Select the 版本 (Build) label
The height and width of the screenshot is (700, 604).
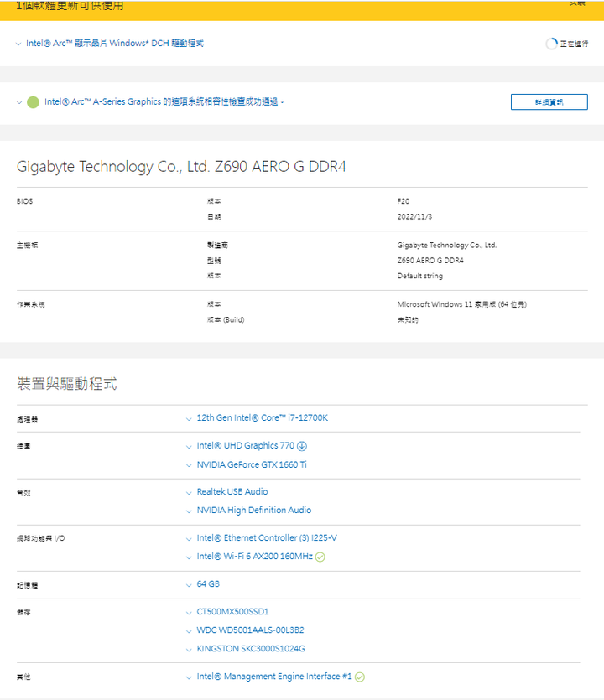226,319
